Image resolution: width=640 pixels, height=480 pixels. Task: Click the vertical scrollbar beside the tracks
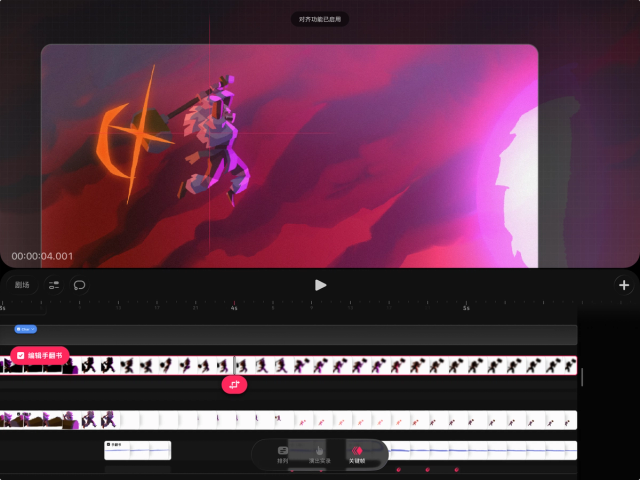point(582,376)
